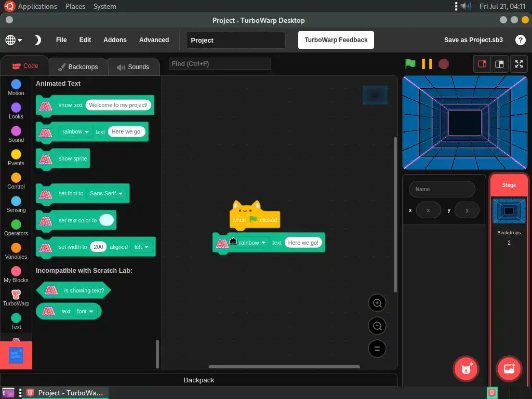Switch to the Backdrops tab
This screenshot has width=532, height=399.
point(78,67)
